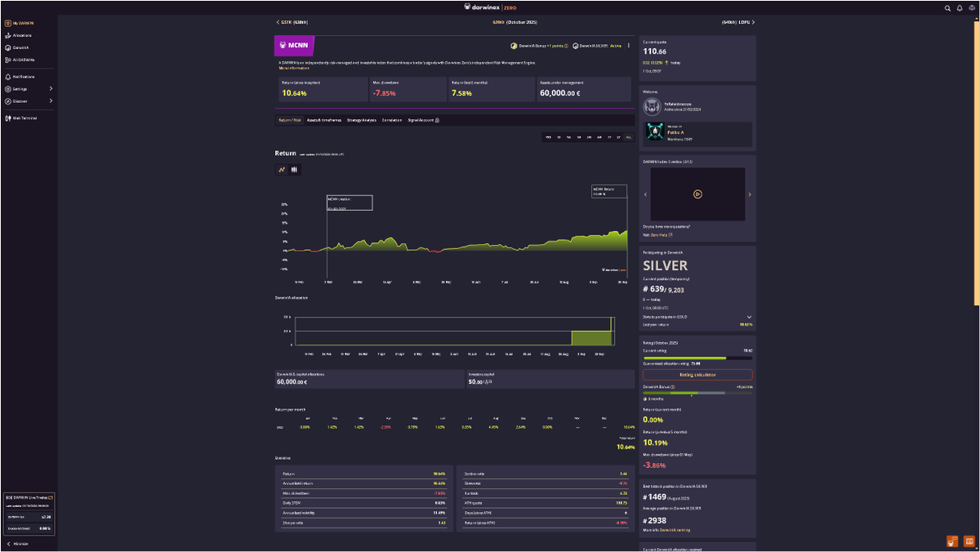Show next video in carousel

750,194
